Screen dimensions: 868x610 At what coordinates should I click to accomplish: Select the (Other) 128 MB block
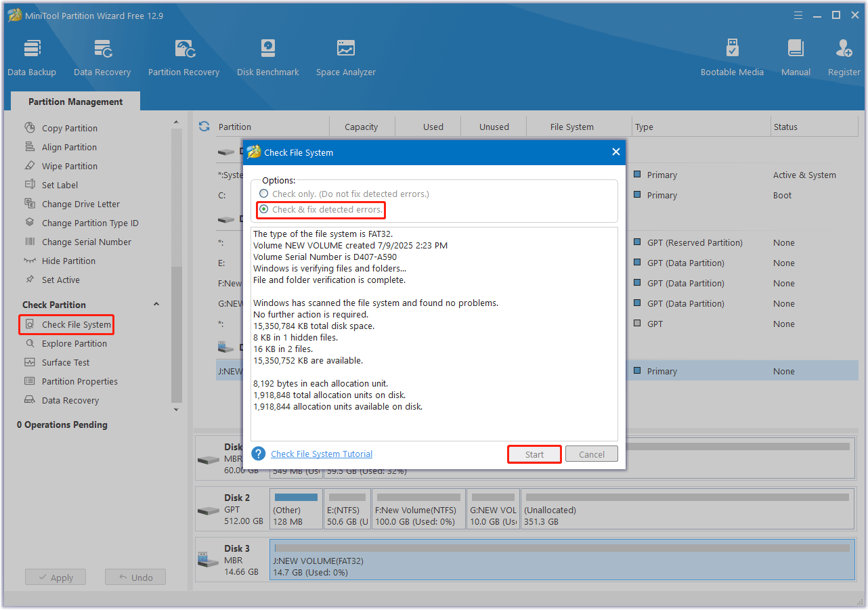click(296, 510)
